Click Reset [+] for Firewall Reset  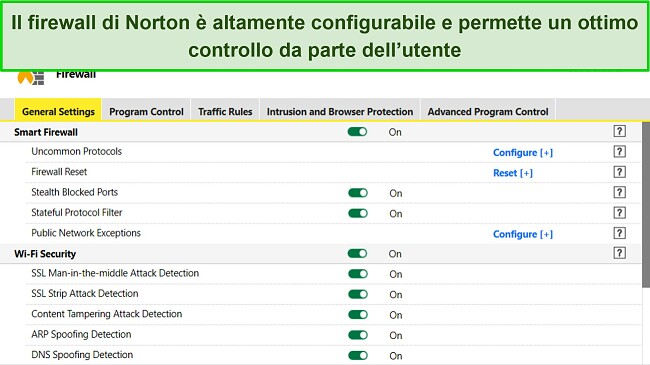tap(513, 173)
